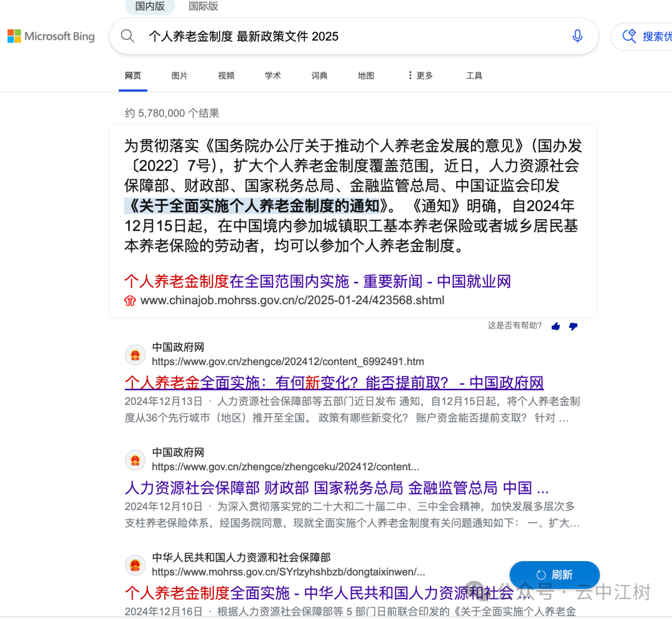Click the chinajob.mohrss.gov.cn URL text
This screenshot has height=619, width=672.
(x=292, y=300)
